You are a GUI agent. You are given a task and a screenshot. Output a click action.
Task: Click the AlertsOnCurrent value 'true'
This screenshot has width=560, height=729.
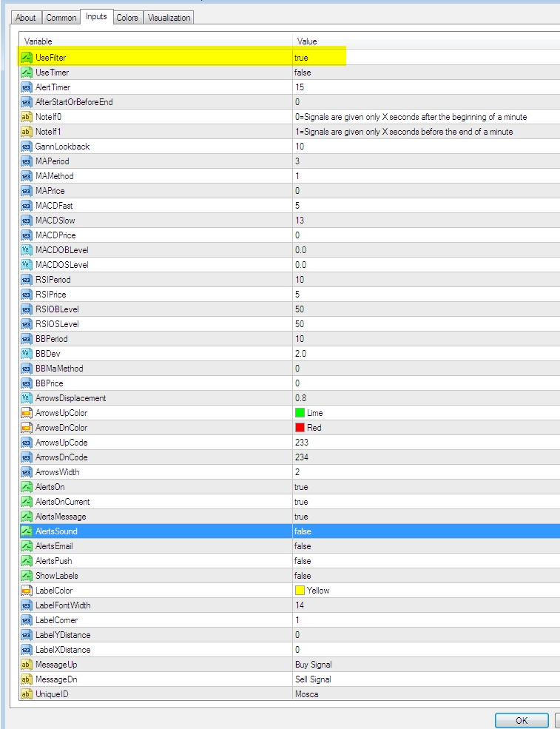(301, 502)
